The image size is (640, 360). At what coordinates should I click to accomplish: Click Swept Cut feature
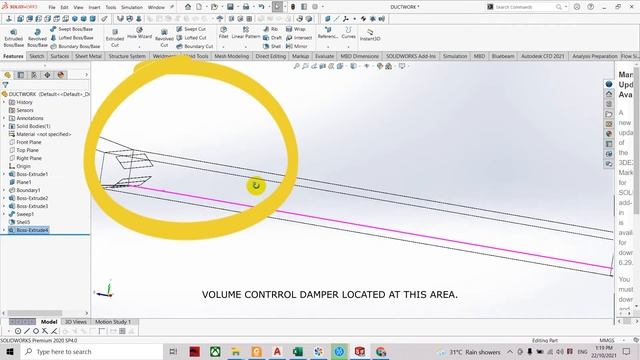(x=191, y=29)
